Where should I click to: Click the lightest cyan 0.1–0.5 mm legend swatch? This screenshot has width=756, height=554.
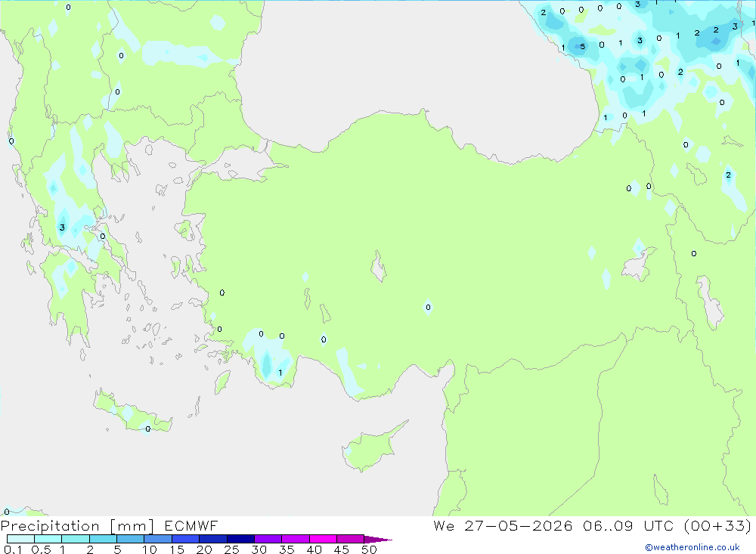coord(20,539)
